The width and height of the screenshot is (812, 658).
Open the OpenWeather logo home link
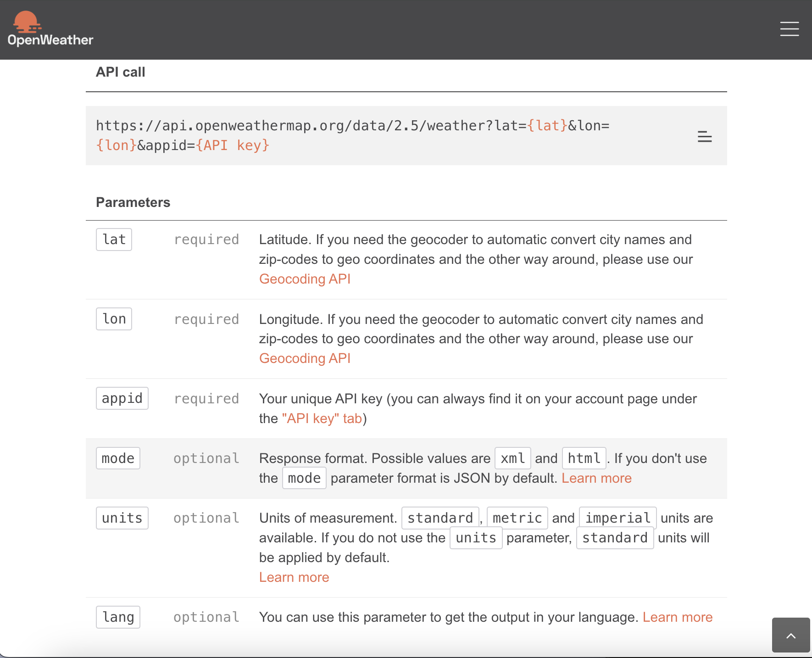50,28
